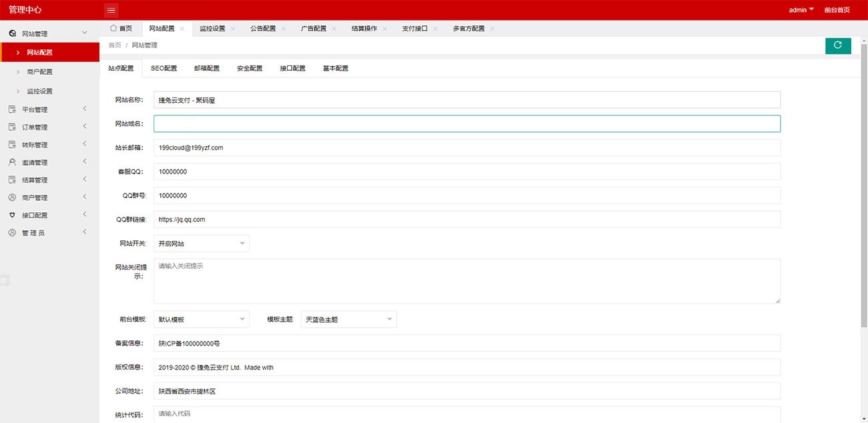Click the 邀请管理 person icon
The height and width of the screenshot is (423, 868).
coord(12,162)
